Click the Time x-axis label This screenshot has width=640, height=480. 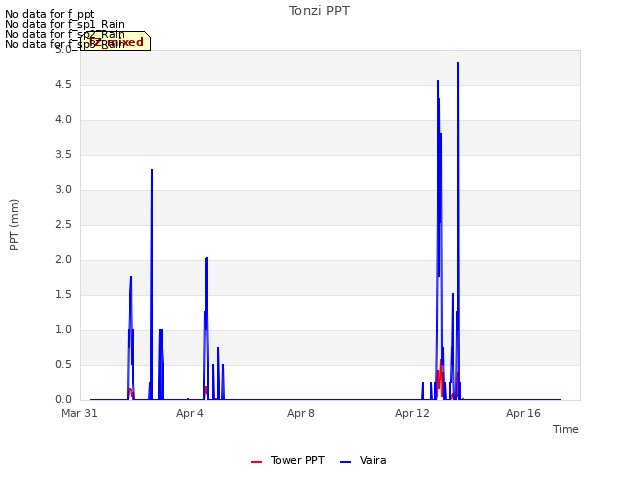(565, 429)
